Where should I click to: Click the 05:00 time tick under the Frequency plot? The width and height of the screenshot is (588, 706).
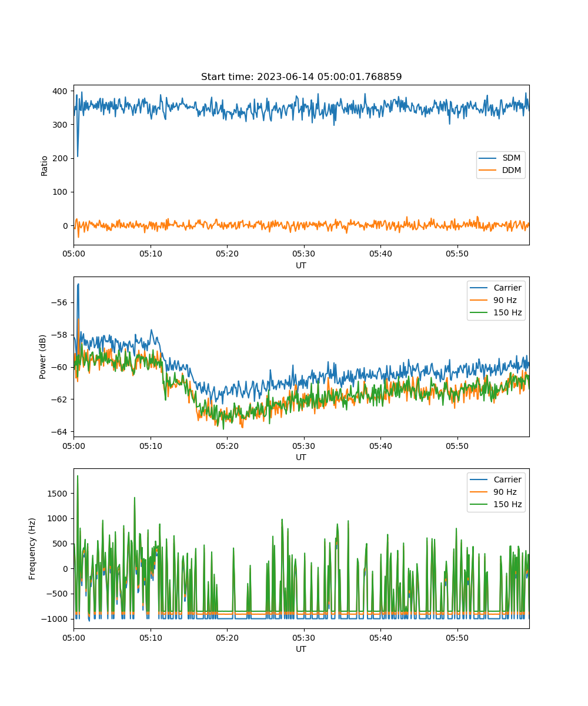[73, 638]
